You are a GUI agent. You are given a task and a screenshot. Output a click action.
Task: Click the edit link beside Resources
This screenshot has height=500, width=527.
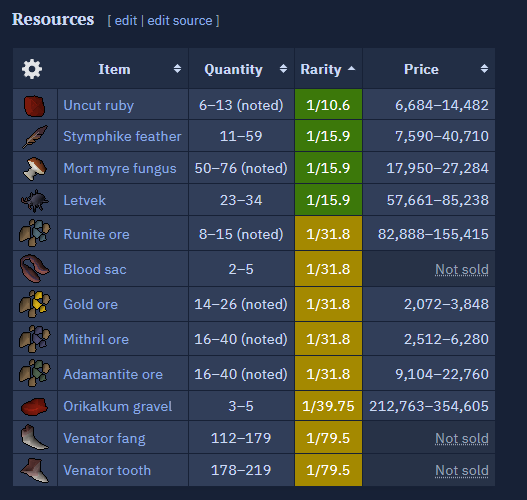[x=126, y=21]
